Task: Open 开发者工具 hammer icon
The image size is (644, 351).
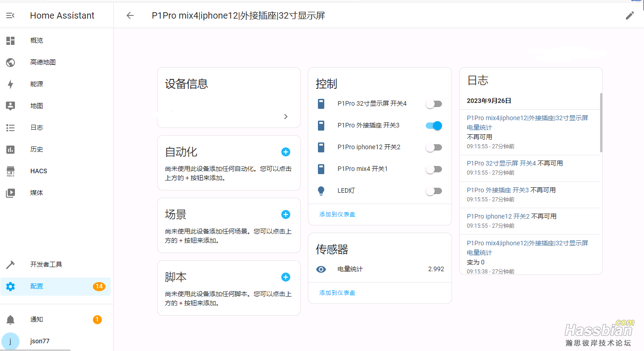Action: point(10,265)
